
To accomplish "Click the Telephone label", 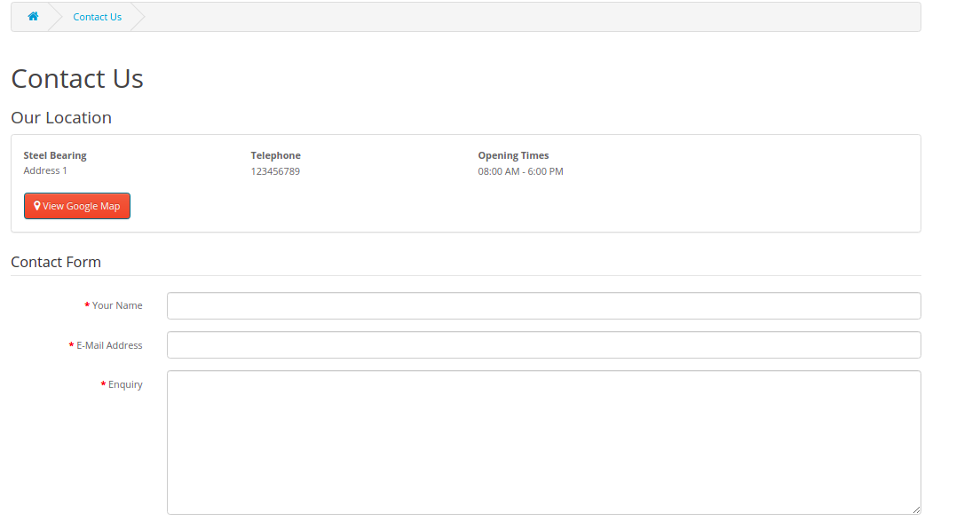I will point(275,155).
